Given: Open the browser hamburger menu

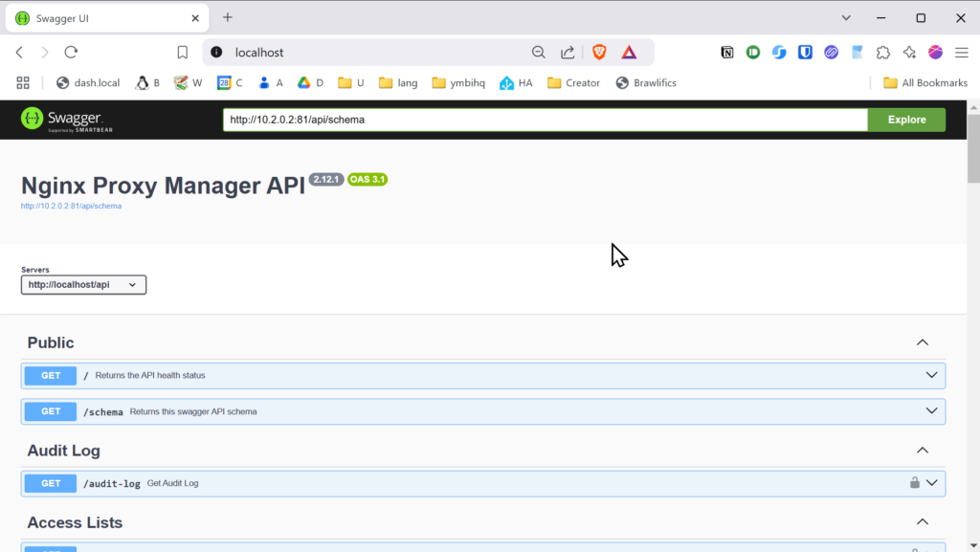Looking at the screenshot, I should point(961,53).
